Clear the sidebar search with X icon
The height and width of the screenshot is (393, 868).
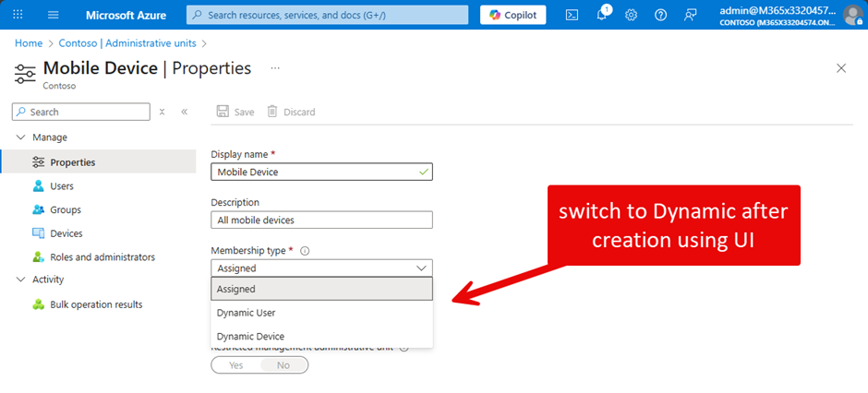point(163,112)
